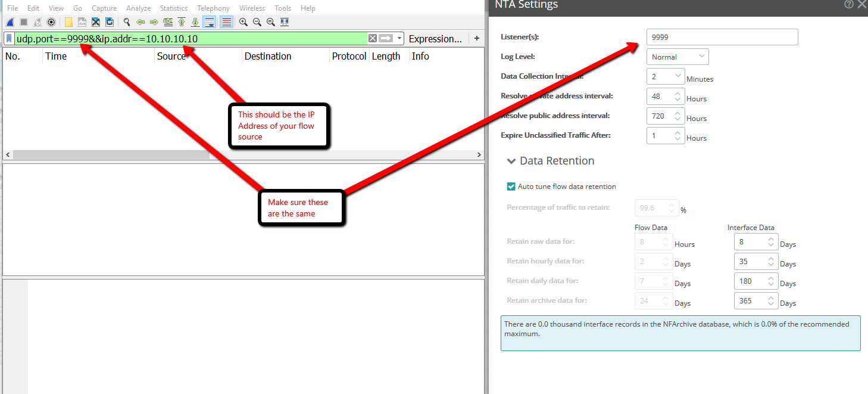The image size is (868, 394).
Task: Open the NTA Settings help icon
Action: pos(849,4)
